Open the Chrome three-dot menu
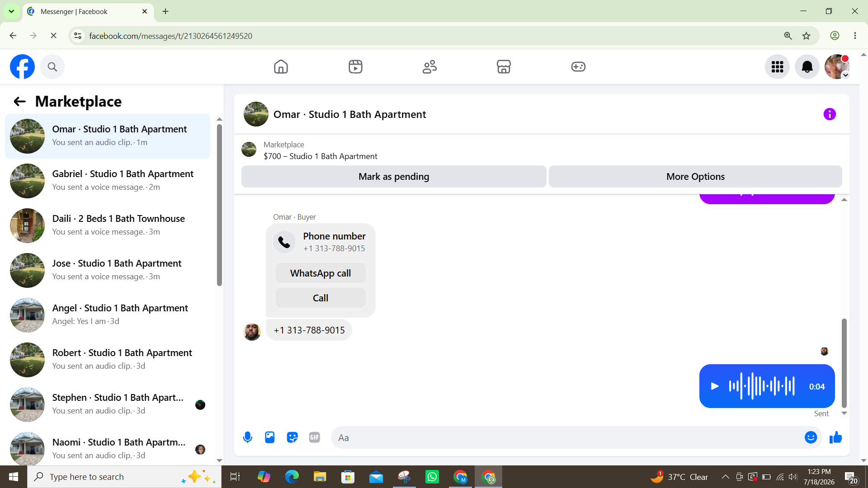This screenshot has height=488, width=868. [x=855, y=36]
